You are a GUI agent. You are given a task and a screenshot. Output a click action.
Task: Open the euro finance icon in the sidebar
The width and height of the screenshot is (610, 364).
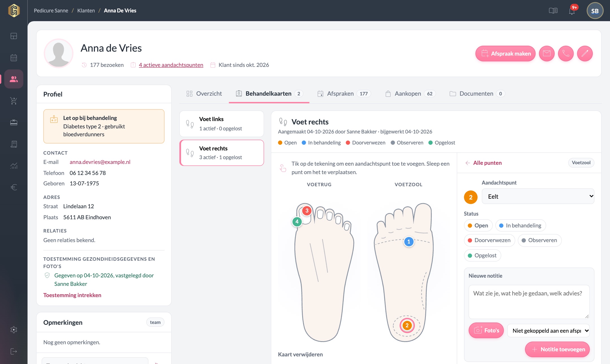(14, 187)
